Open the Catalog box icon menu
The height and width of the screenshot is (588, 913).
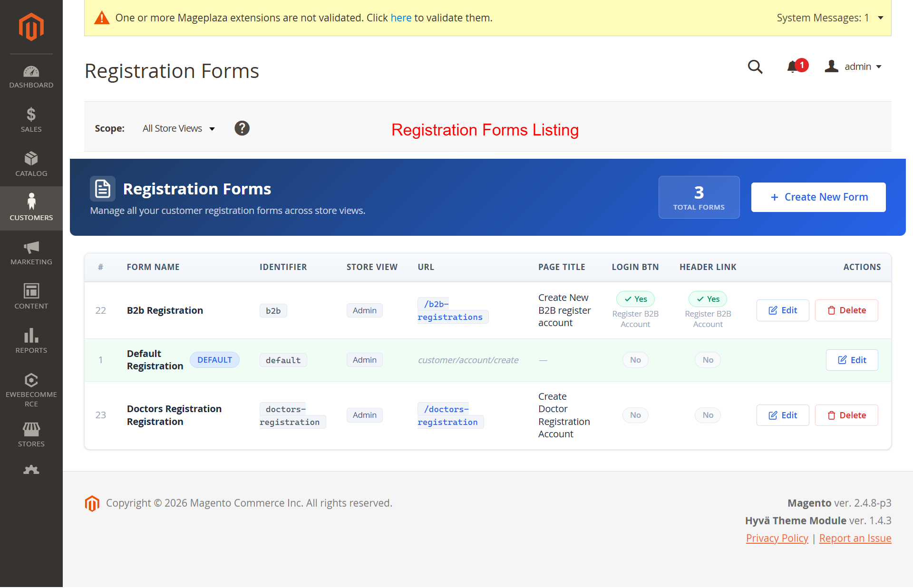tap(31, 164)
